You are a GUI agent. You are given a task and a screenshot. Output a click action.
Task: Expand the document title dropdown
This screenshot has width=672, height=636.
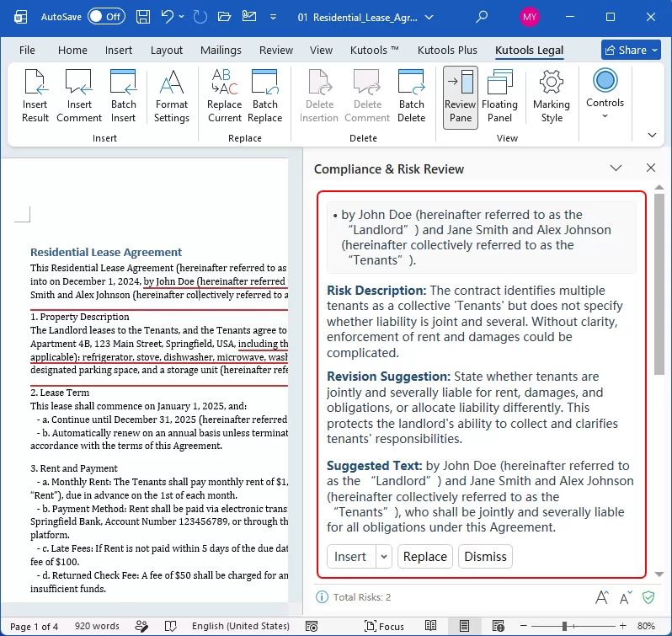click(429, 17)
